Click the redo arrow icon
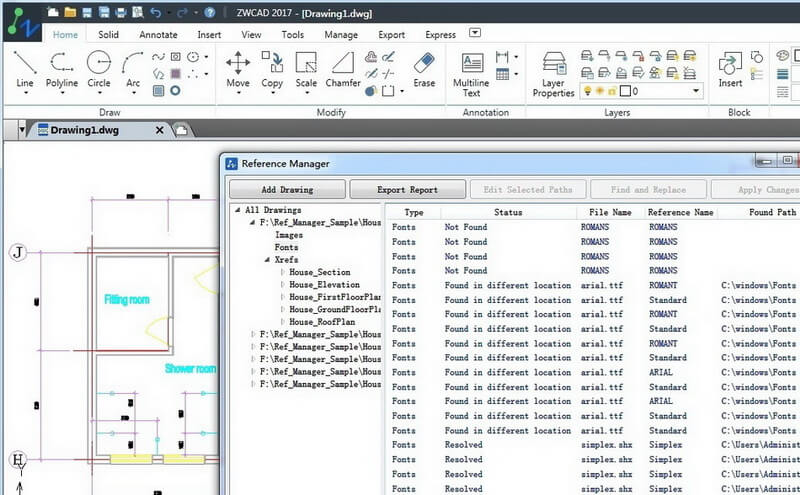Image resolution: width=800 pixels, height=495 pixels. 182,12
